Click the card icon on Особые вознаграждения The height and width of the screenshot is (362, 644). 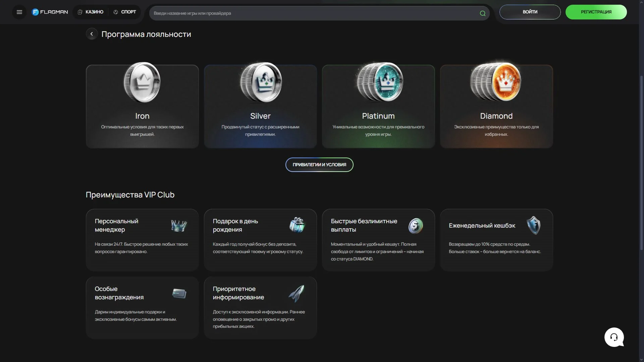179,293
